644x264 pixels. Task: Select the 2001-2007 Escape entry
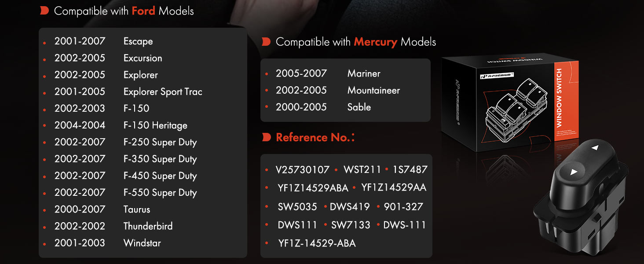(103, 41)
